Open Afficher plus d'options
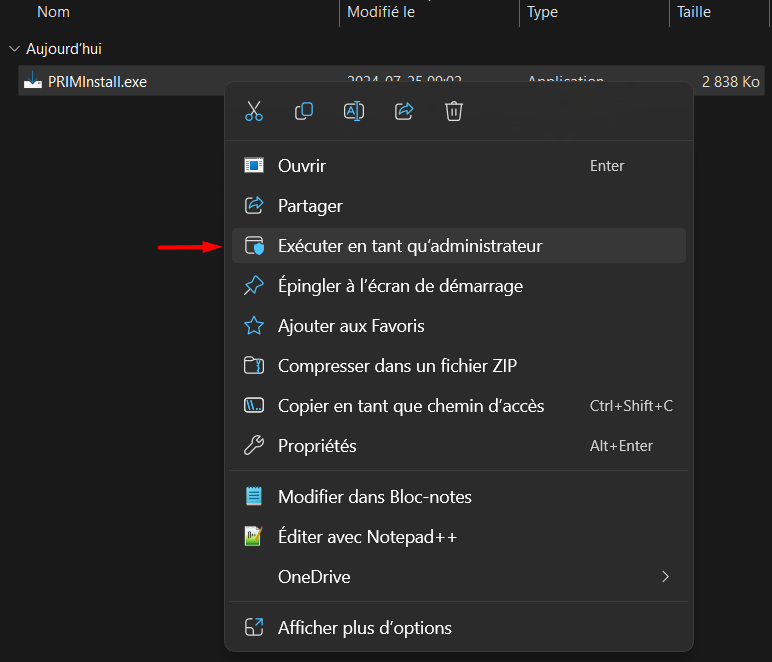This screenshot has height=662, width=772. tap(364, 628)
